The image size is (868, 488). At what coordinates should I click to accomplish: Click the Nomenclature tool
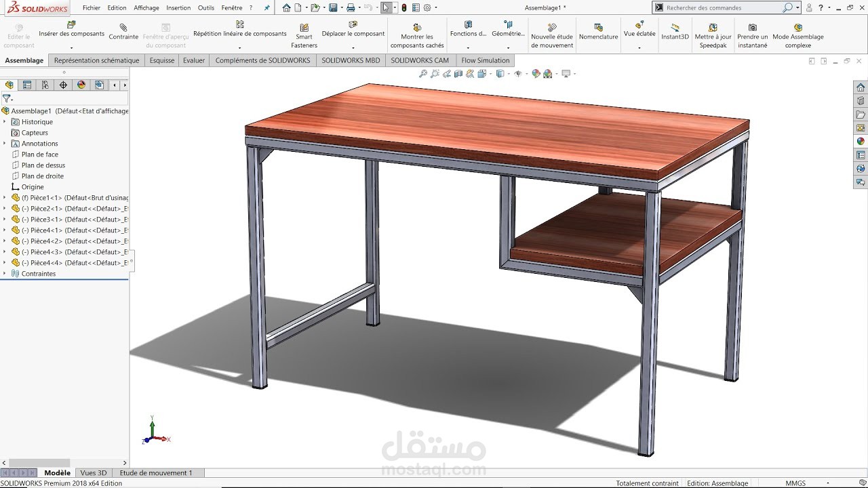coord(598,32)
